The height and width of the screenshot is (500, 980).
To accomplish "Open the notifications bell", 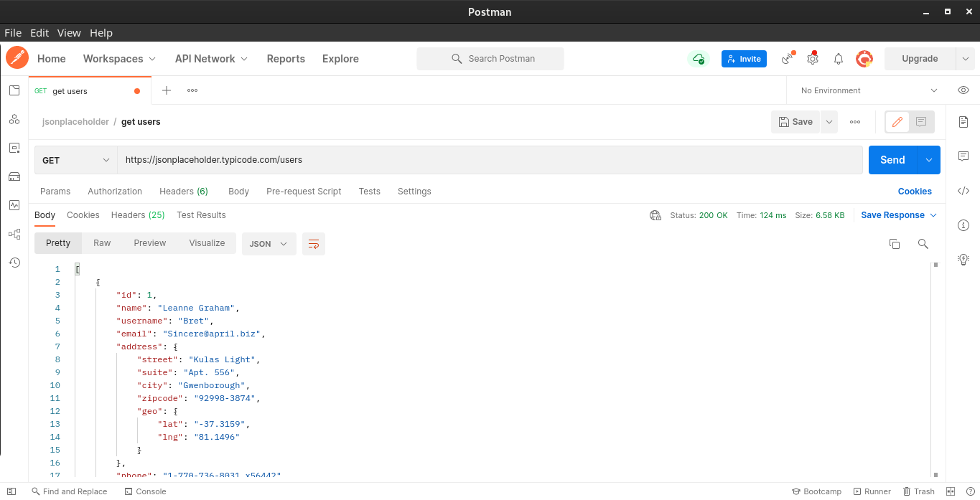I will coord(838,59).
